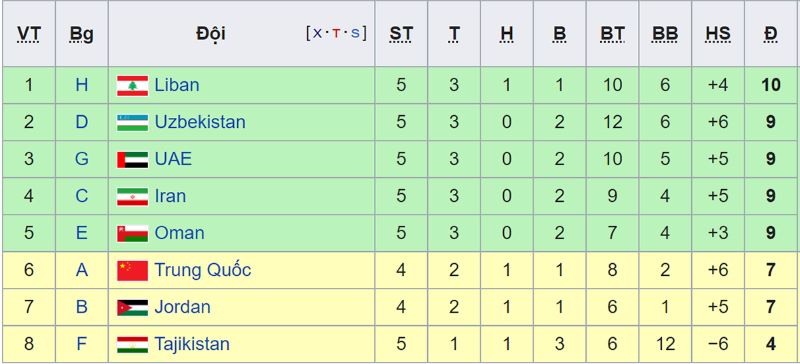Click the Uzbekistan flag icon
Viewport: 800px width, 364px height.
pos(132,123)
